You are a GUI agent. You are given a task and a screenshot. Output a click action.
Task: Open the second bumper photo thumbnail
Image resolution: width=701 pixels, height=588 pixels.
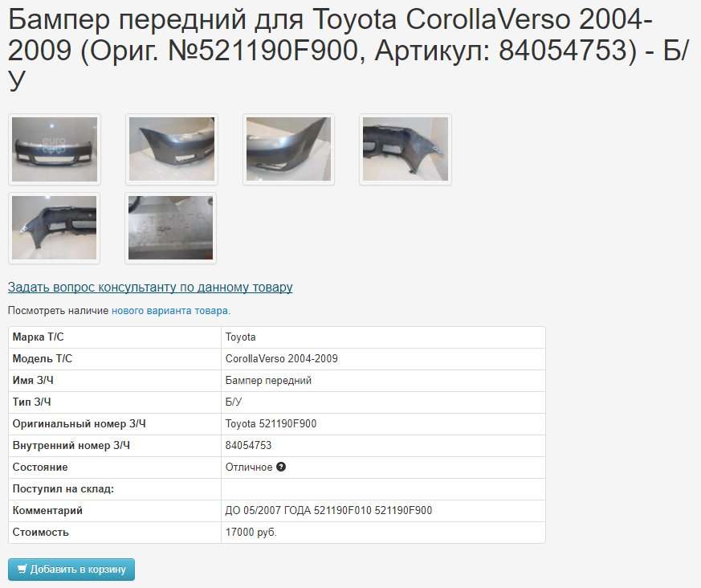point(172,149)
